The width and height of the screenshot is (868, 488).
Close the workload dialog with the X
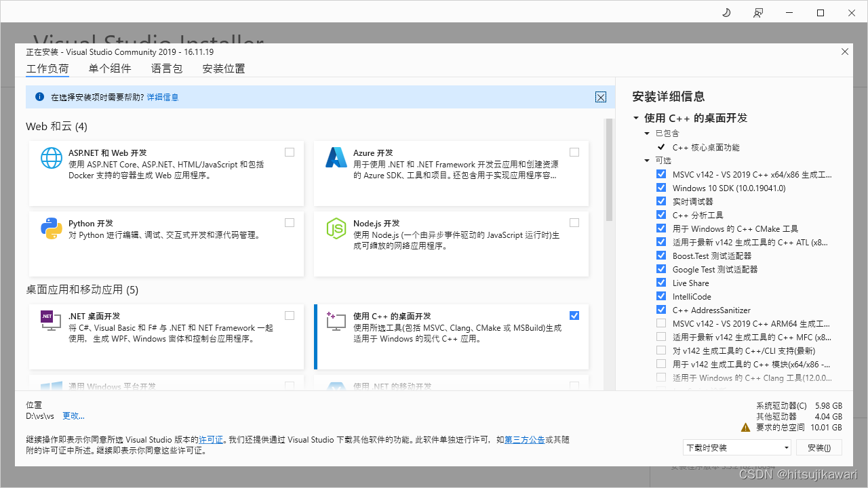tap(845, 52)
